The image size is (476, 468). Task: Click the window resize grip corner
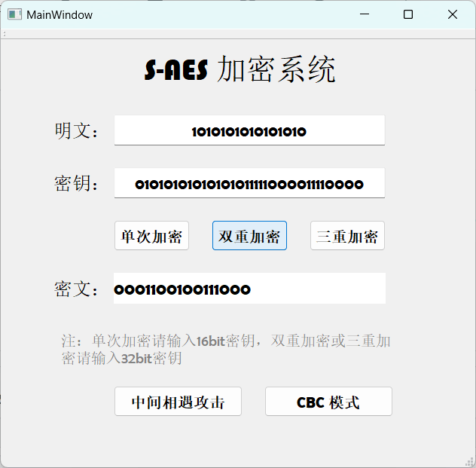[470, 462]
